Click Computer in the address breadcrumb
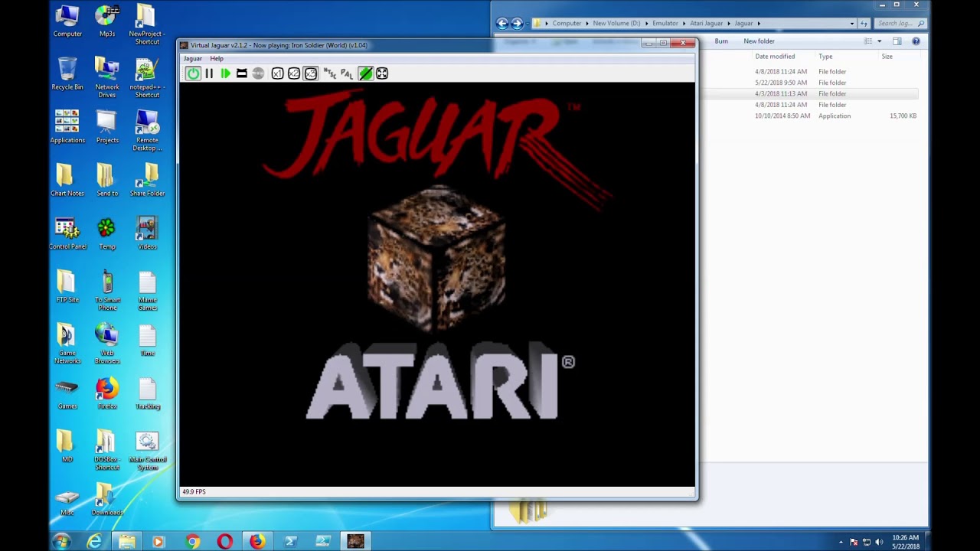 [x=567, y=24]
